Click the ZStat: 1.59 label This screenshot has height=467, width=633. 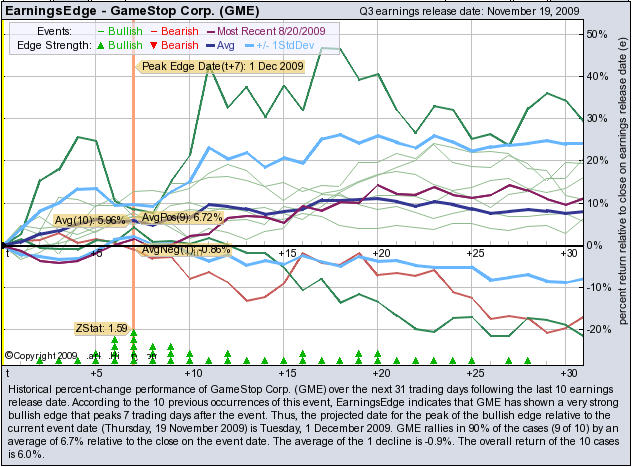tap(101, 327)
